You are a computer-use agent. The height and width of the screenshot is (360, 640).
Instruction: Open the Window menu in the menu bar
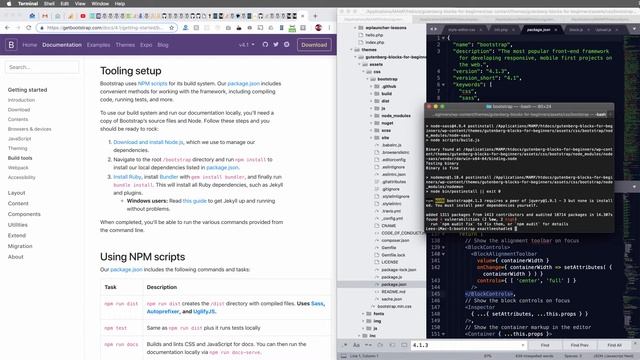click(100, 3)
